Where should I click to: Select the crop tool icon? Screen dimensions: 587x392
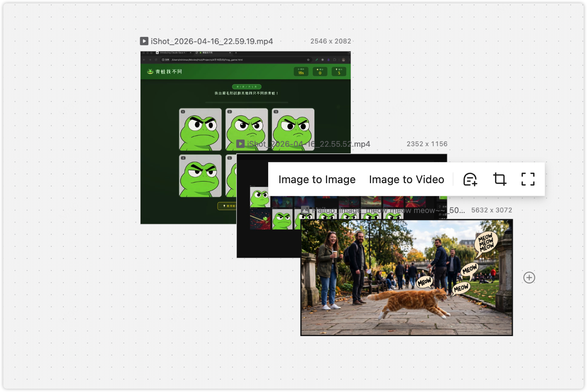tap(500, 179)
